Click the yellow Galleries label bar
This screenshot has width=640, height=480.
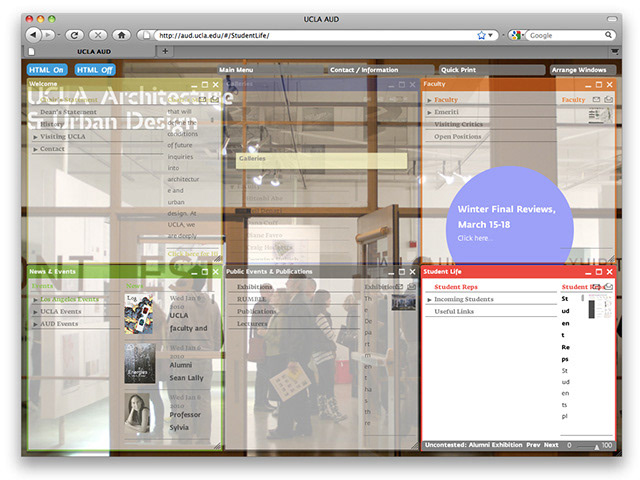322,160
